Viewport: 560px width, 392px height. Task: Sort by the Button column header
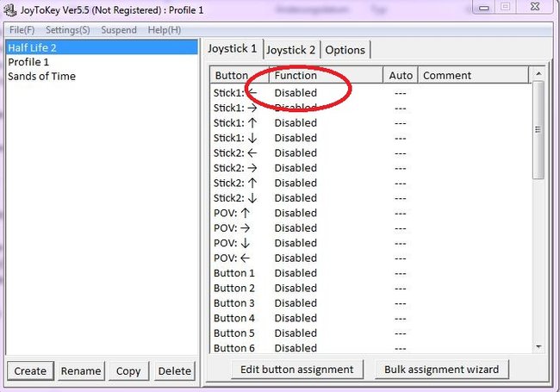pos(240,75)
